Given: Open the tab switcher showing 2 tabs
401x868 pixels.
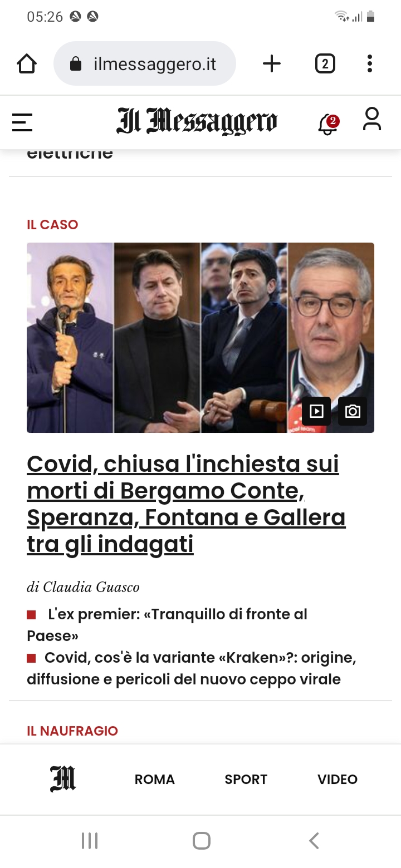Looking at the screenshot, I should tap(325, 64).
